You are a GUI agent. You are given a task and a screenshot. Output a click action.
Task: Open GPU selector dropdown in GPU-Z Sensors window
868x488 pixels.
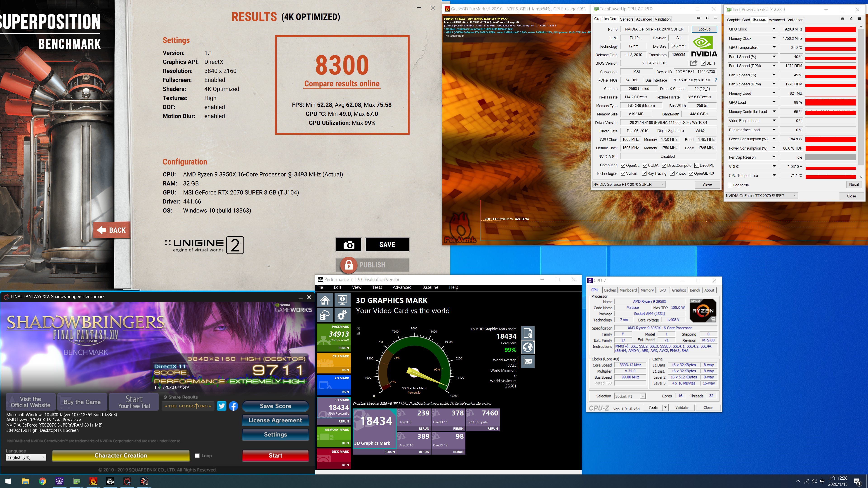pyautogui.click(x=761, y=196)
